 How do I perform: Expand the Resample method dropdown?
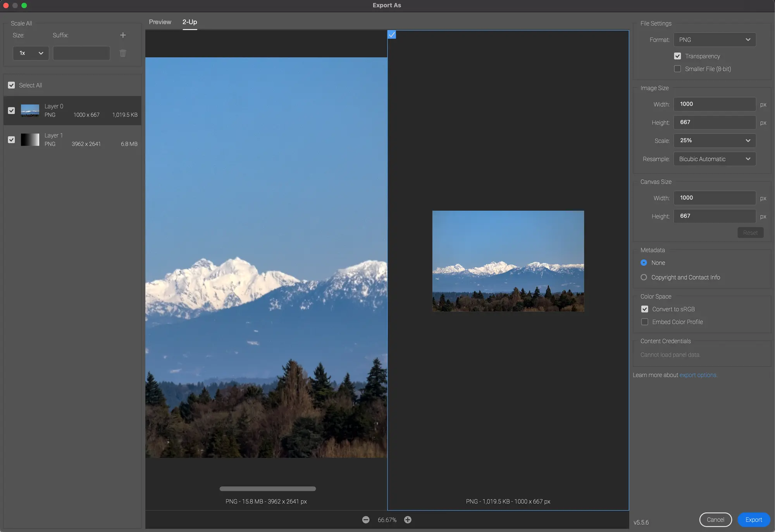pos(714,158)
